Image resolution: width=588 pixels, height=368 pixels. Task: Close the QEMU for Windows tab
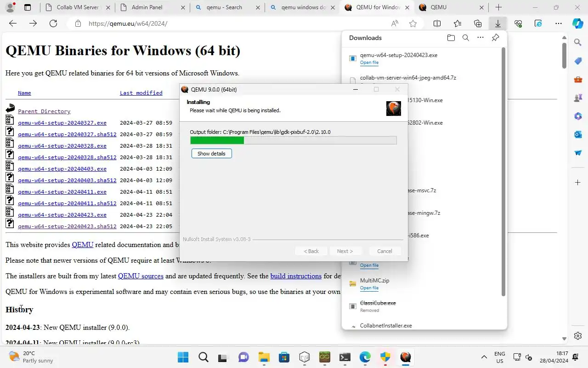(x=407, y=7)
